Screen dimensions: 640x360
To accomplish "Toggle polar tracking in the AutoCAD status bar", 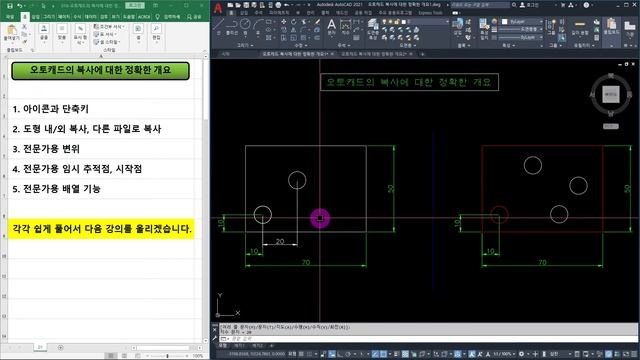I will 348,354.
